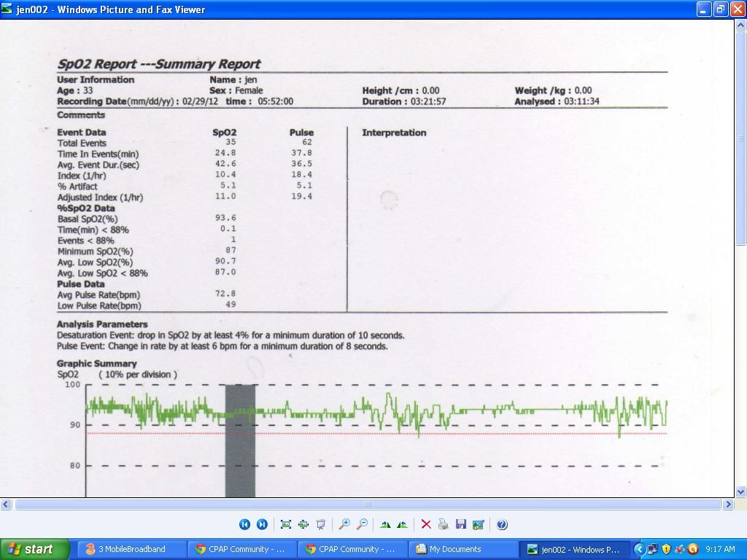This screenshot has width=747, height=560.
Task: Click the "Low Pulse Rate(bpm)" row label
Action: (x=99, y=306)
